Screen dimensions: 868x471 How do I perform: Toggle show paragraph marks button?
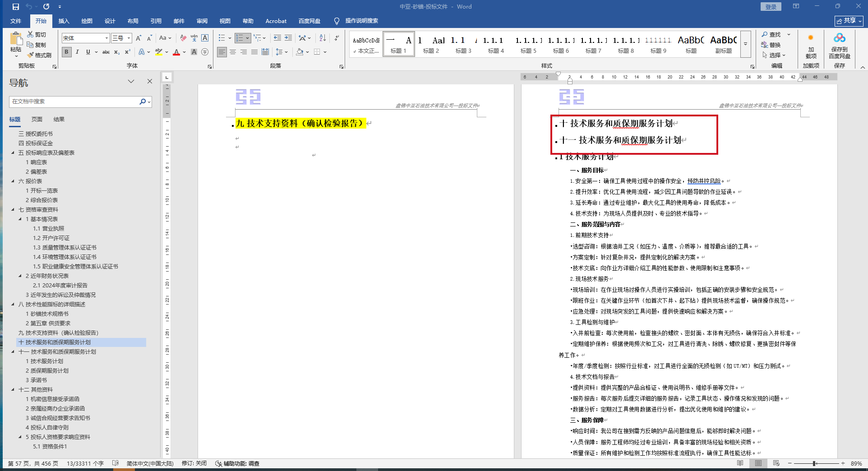[x=337, y=38]
